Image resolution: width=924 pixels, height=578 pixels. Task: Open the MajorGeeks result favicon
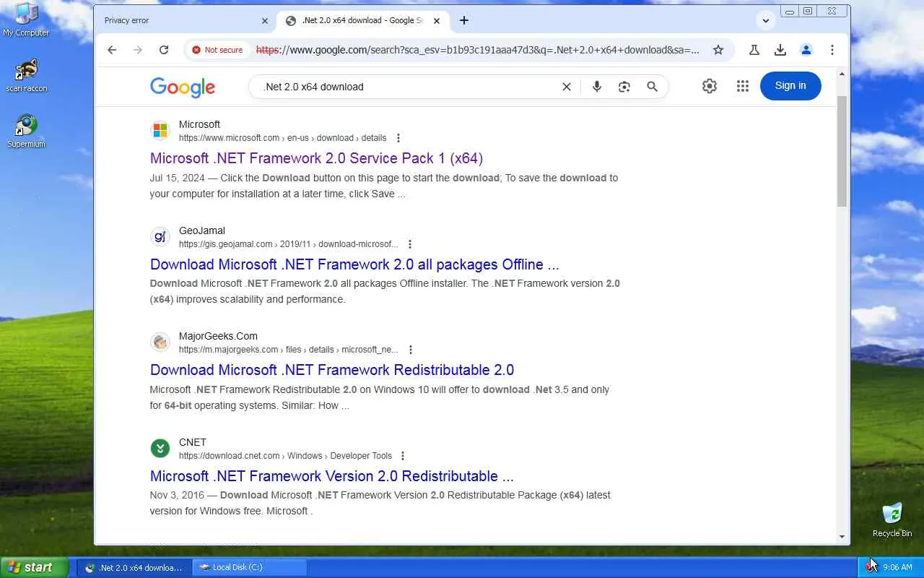click(x=160, y=342)
